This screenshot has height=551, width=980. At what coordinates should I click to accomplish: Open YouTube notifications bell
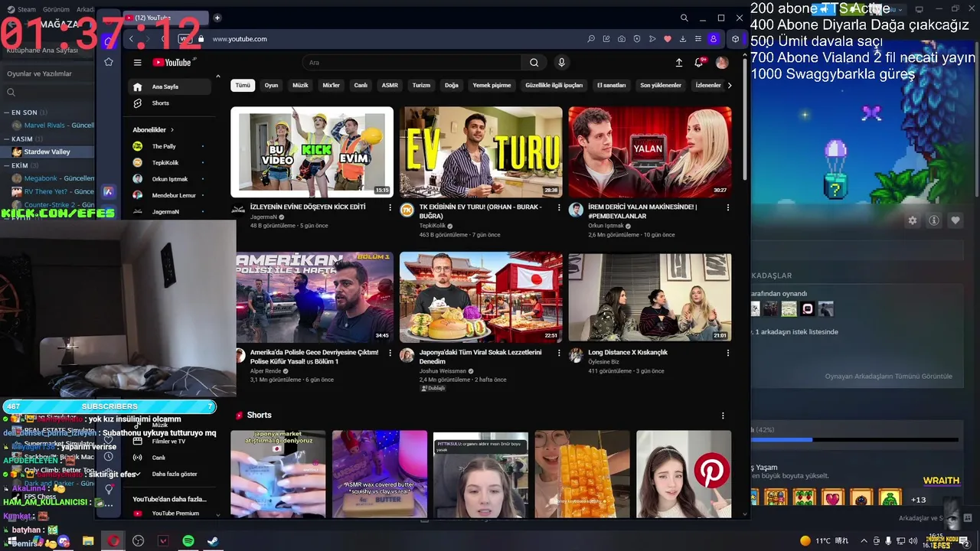(x=698, y=63)
